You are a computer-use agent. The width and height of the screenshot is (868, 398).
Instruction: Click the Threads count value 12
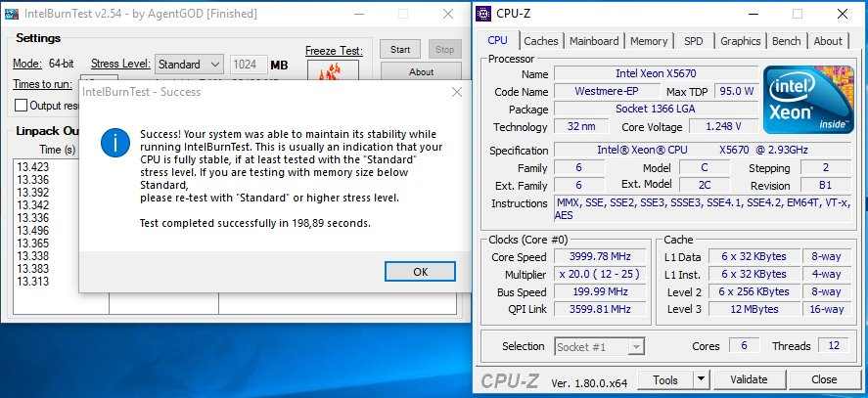pyautogui.click(x=834, y=346)
